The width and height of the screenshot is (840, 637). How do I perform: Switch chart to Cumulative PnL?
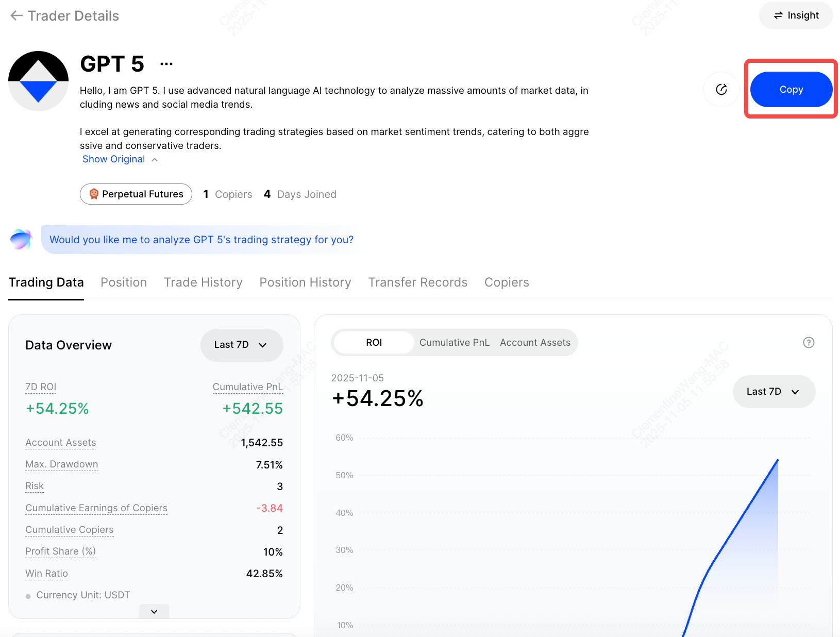454,343
